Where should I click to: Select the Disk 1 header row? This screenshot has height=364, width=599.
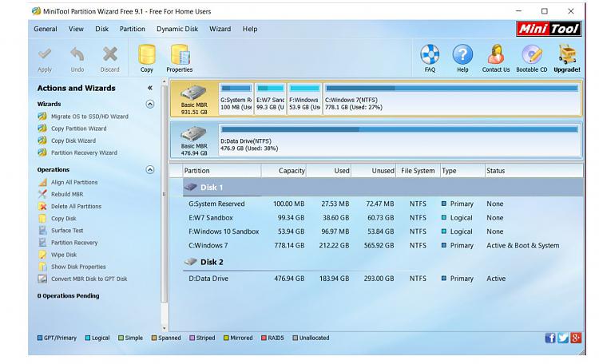click(383, 187)
